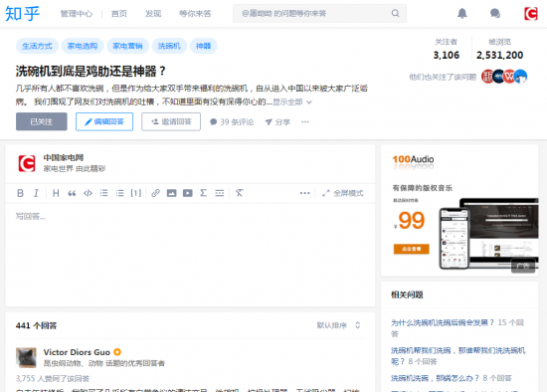The image size is (547, 392).
Task: Clear formatting with the Tx icon
Action: pyautogui.click(x=239, y=193)
